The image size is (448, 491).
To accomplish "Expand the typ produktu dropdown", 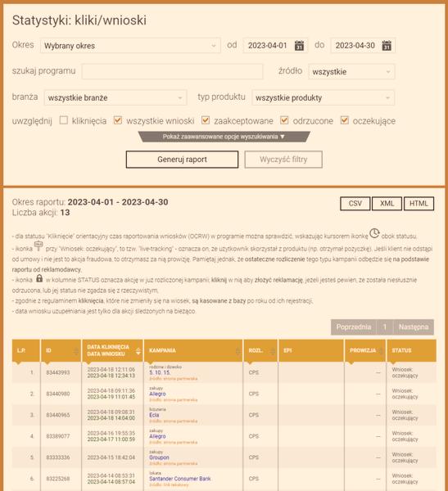I will pos(324,97).
